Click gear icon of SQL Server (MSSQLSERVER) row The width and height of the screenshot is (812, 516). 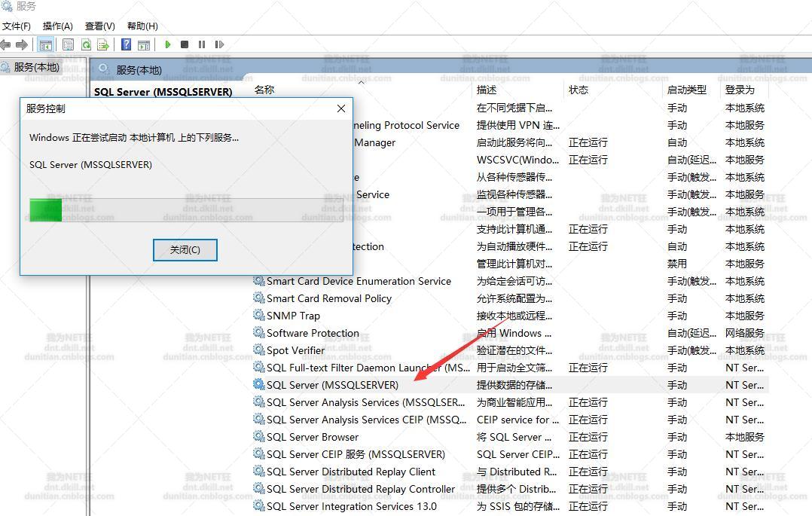pyautogui.click(x=258, y=384)
